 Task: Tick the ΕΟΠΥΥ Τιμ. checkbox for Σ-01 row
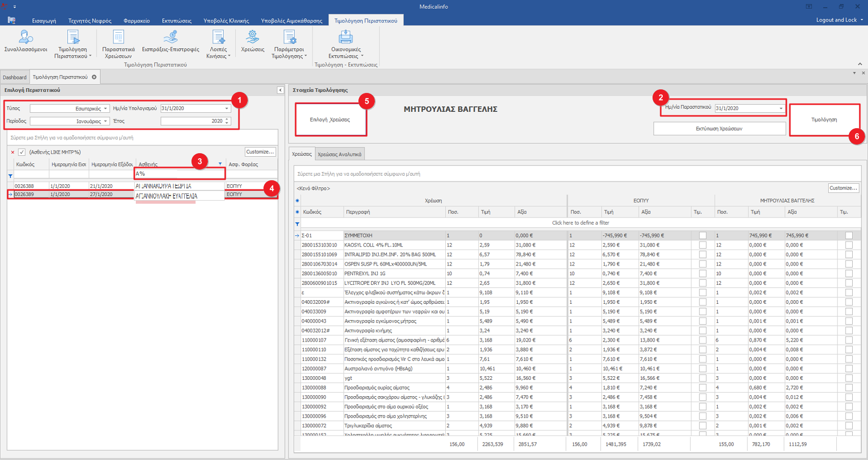click(703, 236)
